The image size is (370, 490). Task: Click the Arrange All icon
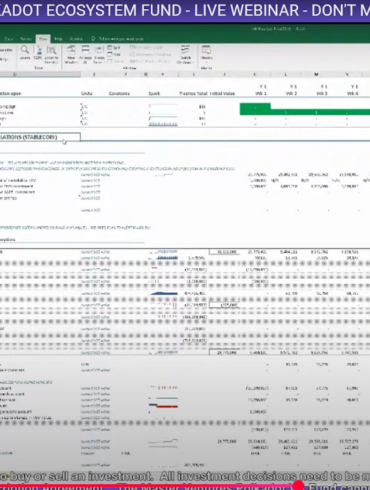(x=85, y=54)
